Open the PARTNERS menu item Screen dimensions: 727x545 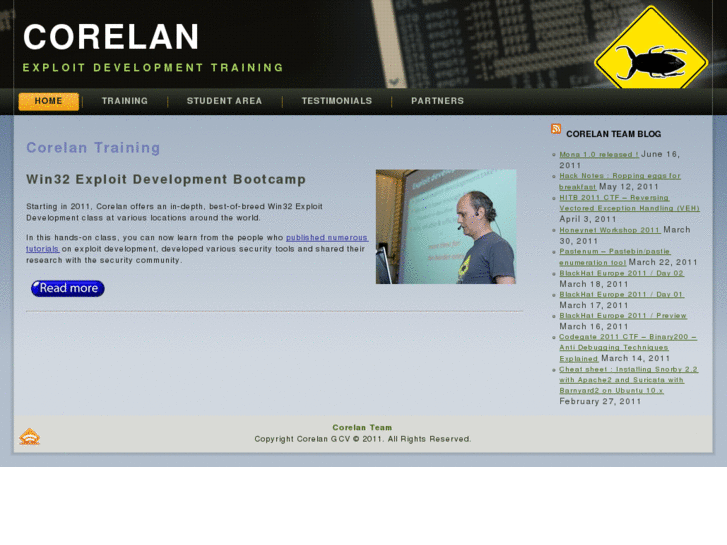437,101
